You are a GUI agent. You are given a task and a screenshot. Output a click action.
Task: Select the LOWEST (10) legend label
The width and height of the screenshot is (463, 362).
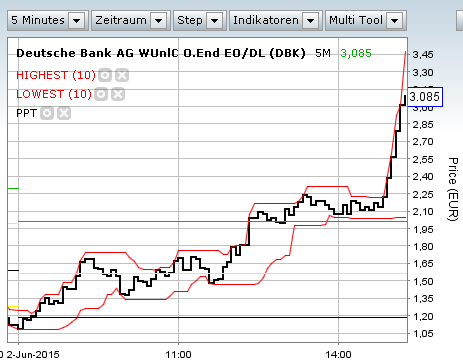[54, 94]
